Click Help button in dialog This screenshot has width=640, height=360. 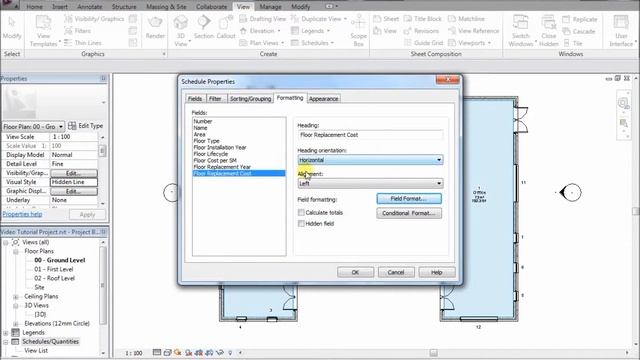[437, 272]
